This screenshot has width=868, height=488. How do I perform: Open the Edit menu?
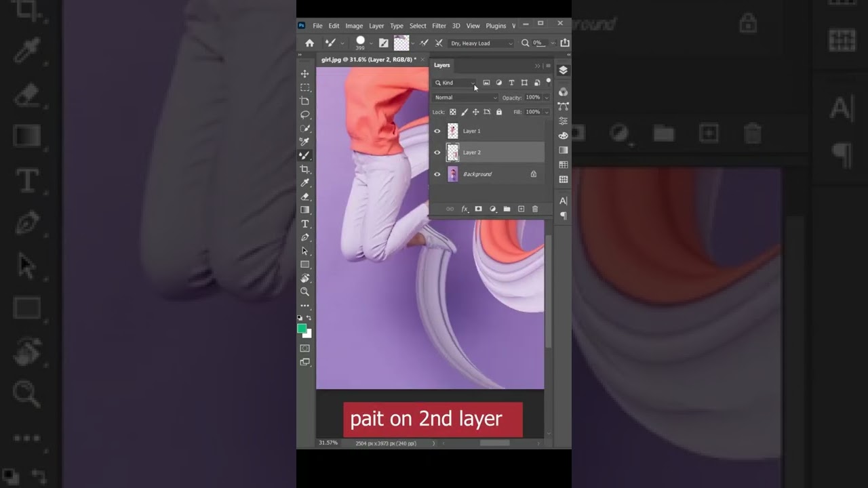click(x=334, y=26)
